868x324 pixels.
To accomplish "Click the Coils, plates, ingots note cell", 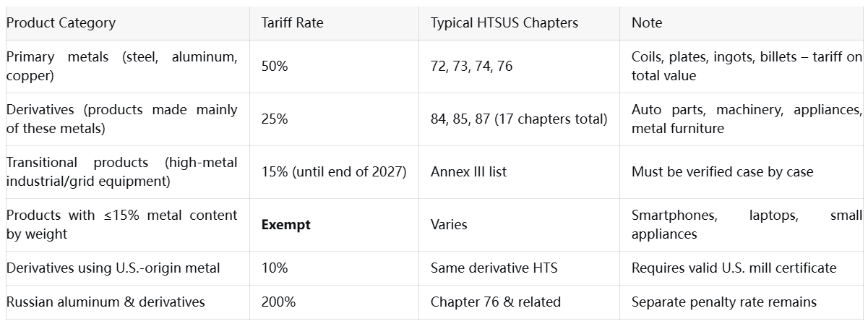I will (746, 67).
